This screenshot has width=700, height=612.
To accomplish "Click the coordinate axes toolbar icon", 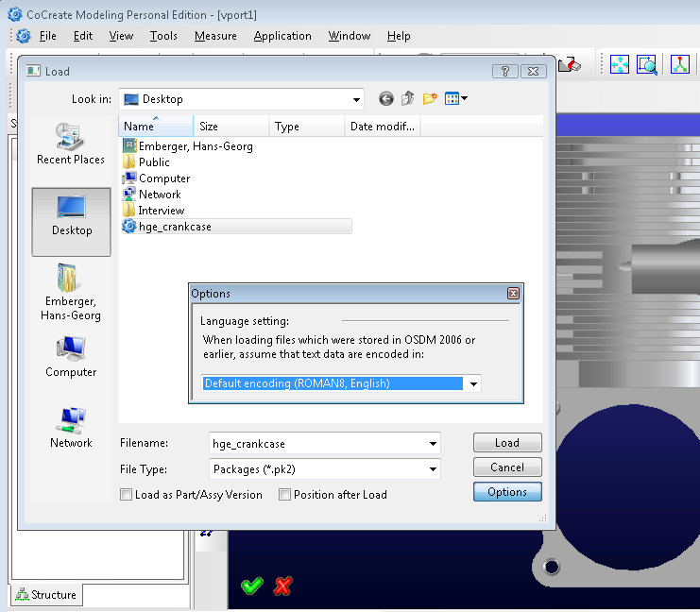I will tap(680, 65).
